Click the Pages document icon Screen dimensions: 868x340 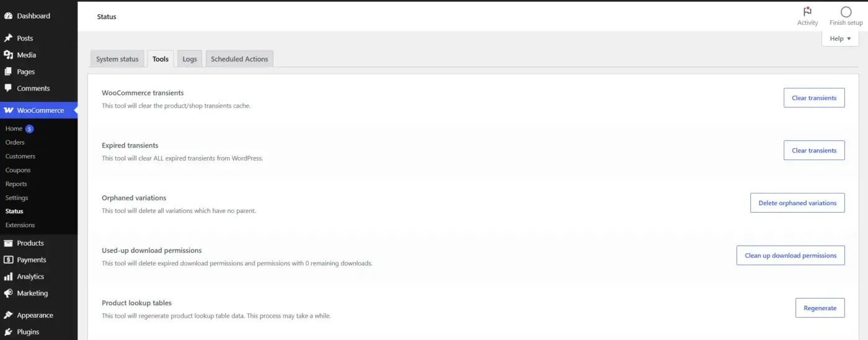click(8, 71)
